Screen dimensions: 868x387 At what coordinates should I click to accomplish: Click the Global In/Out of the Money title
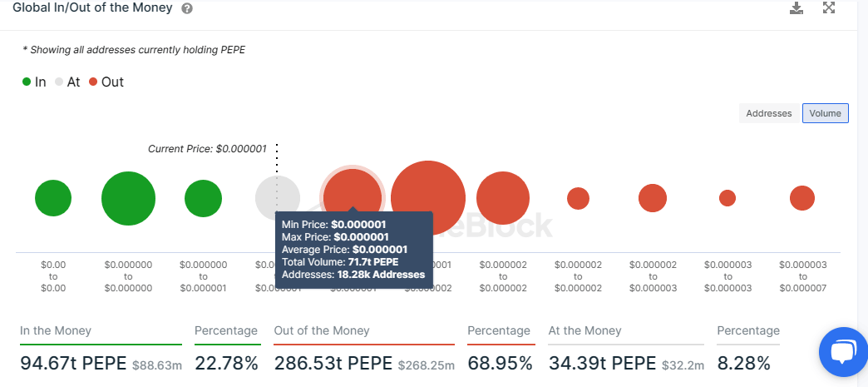pyautogui.click(x=92, y=8)
